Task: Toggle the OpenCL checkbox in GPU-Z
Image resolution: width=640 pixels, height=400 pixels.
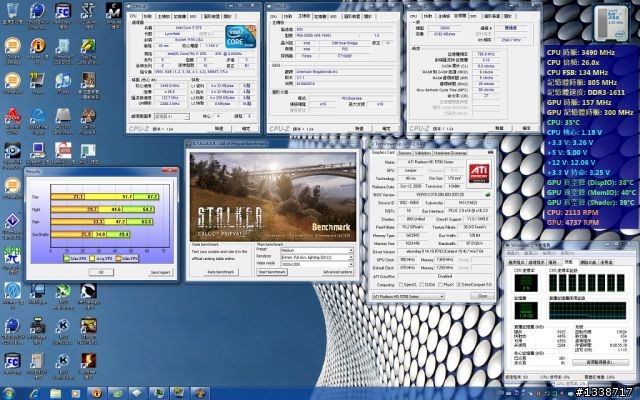Action: 400,284
